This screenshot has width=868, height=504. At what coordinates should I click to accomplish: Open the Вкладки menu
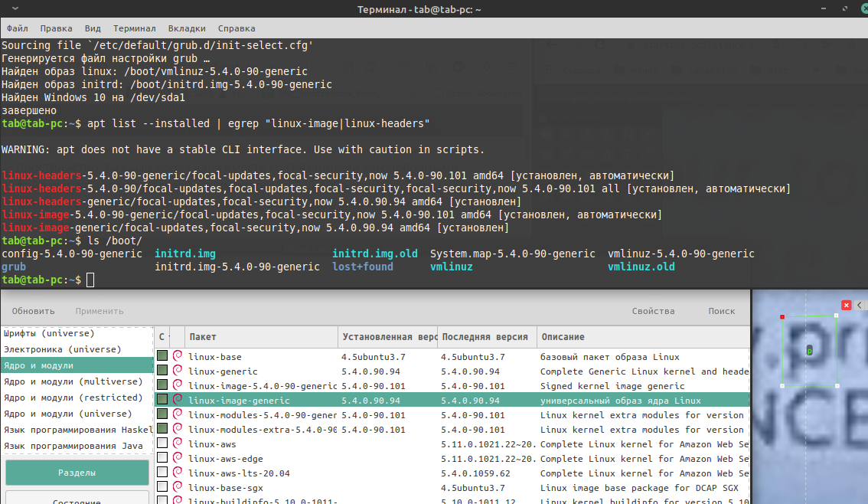(187, 28)
